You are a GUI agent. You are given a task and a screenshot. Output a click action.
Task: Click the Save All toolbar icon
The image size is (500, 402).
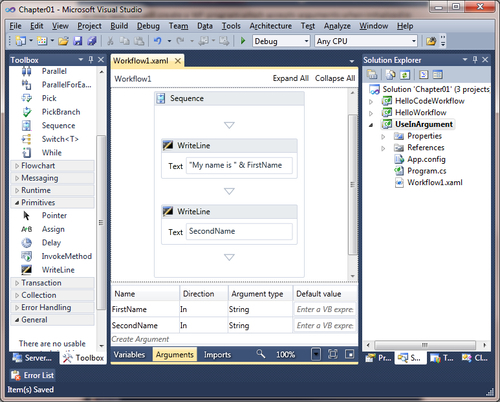(x=92, y=41)
